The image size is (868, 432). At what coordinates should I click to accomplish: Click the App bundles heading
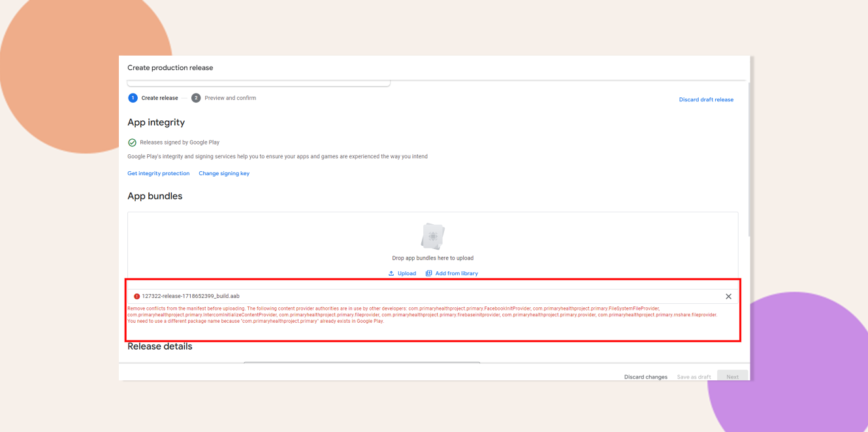[x=155, y=196]
